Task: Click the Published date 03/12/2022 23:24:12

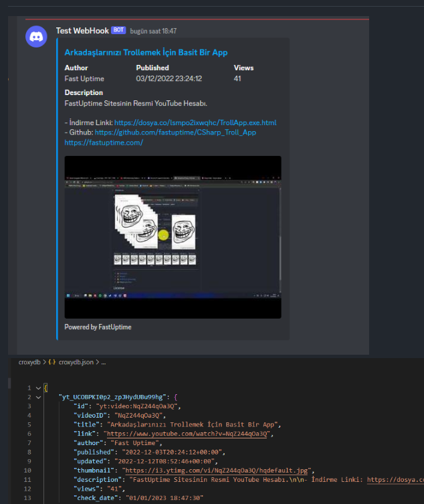Action: tap(169, 79)
